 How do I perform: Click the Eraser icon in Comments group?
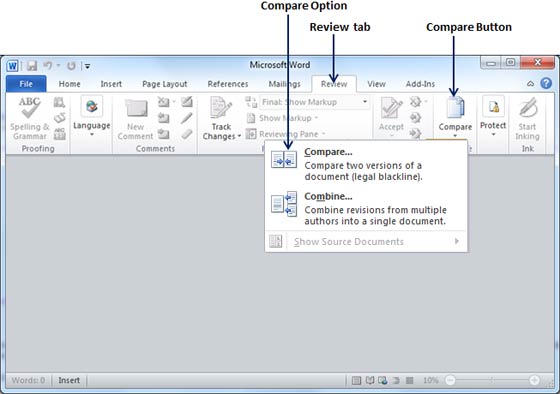click(186, 134)
